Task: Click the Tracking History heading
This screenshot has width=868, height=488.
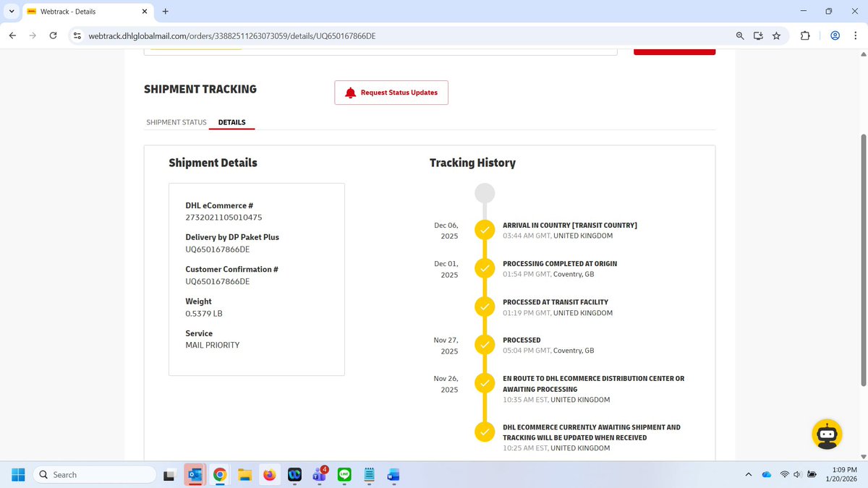Action: [x=472, y=163]
